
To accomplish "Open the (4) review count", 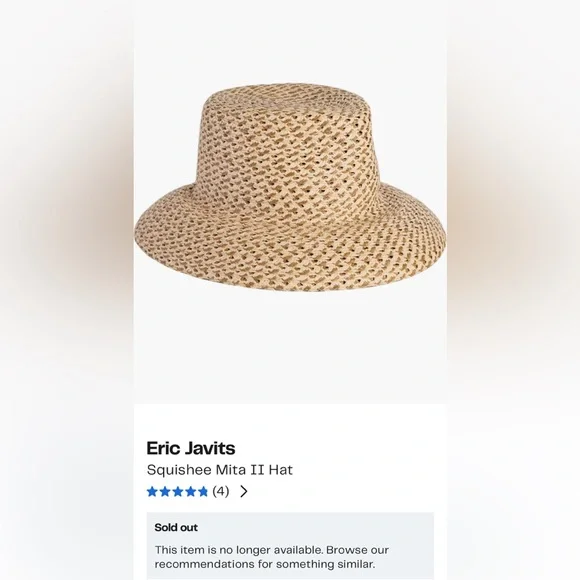I will tap(221, 491).
